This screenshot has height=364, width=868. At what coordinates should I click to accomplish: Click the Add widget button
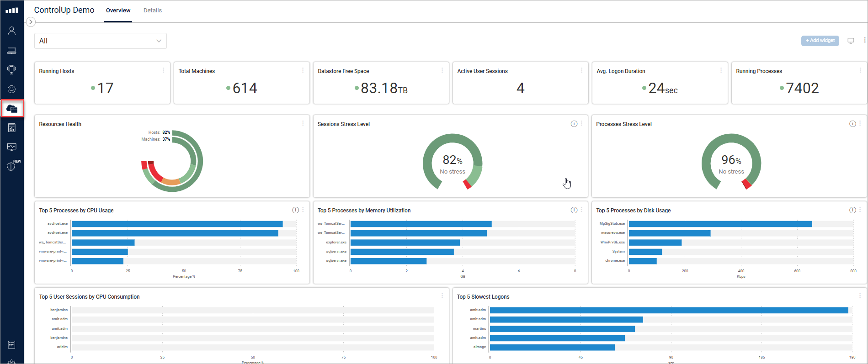[820, 41]
